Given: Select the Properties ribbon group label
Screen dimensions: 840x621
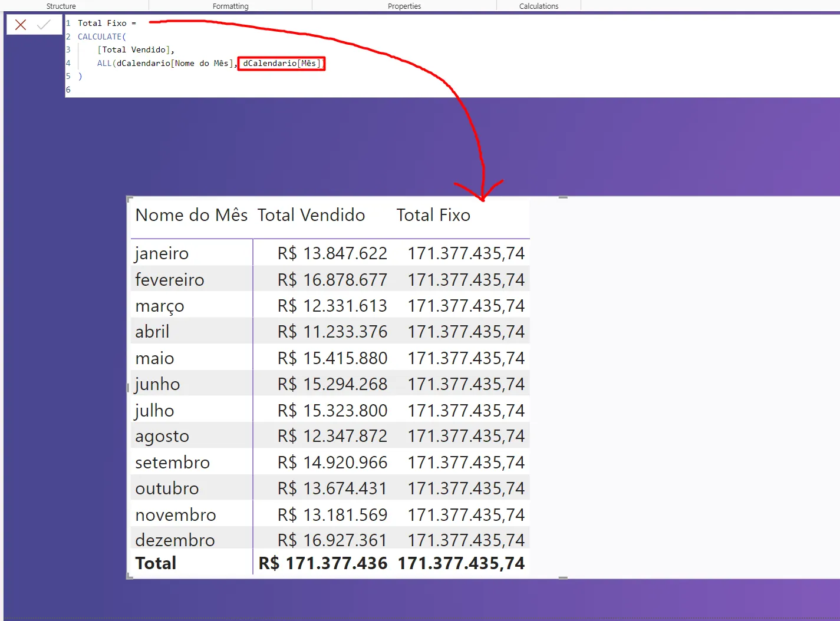Looking at the screenshot, I should [x=404, y=6].
